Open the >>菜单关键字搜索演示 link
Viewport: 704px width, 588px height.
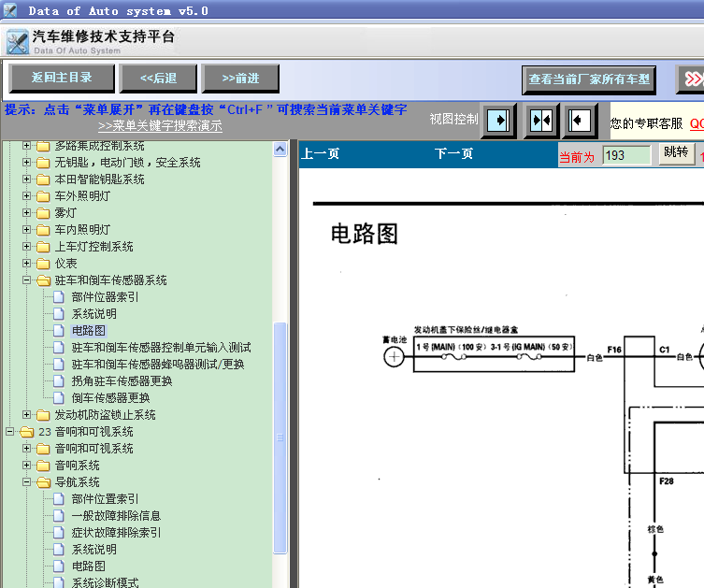pos(160,125)
